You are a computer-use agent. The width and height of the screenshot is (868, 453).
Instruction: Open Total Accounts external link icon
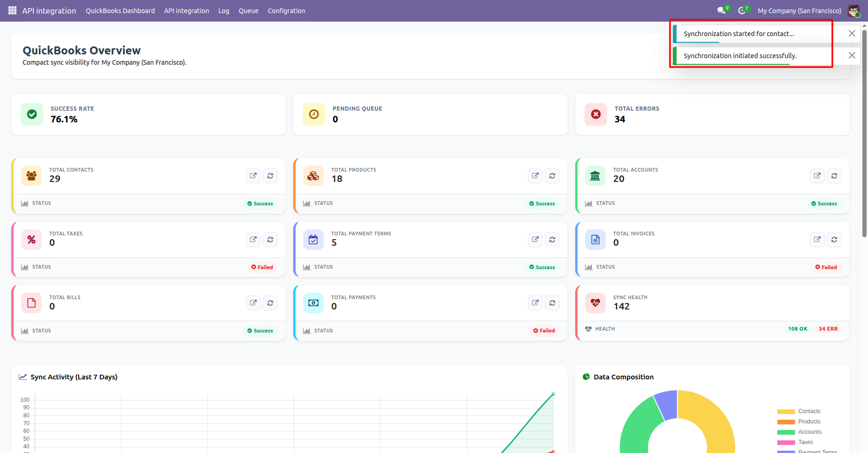817,176
